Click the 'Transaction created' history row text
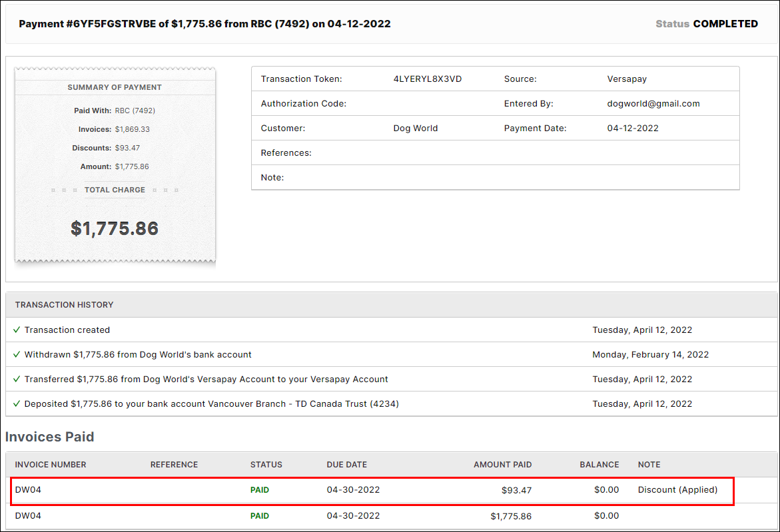Image resolution: width=780 pixels, height=532 pixels. (67, 330)
